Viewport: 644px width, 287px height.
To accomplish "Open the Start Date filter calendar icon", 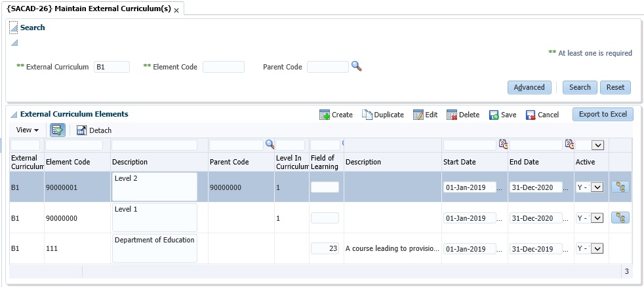I will point(503,144).
